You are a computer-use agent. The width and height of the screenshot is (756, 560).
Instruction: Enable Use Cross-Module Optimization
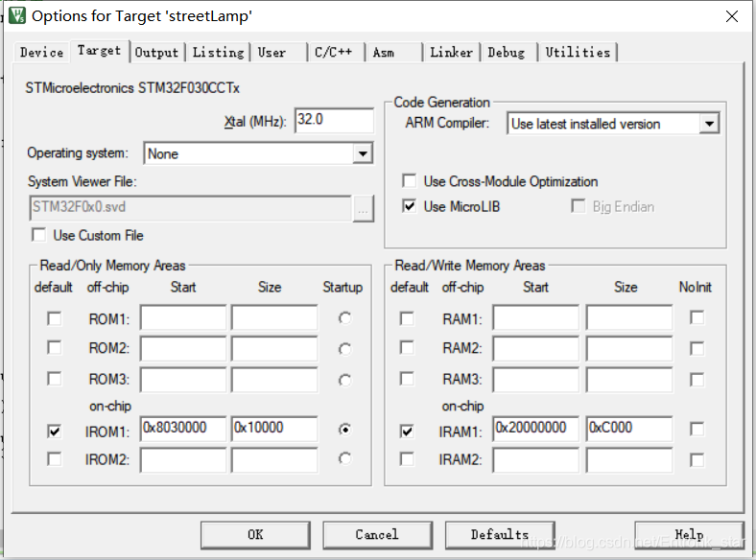[409, 181]
